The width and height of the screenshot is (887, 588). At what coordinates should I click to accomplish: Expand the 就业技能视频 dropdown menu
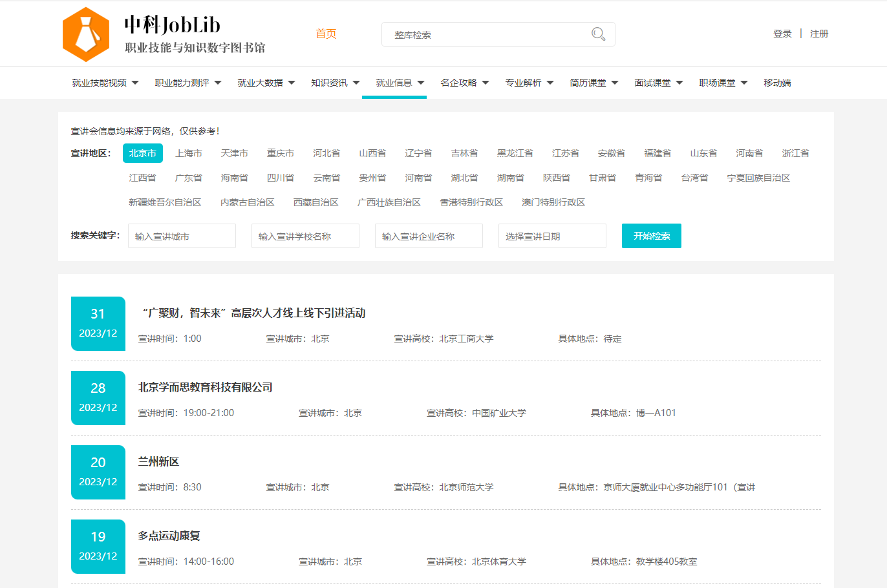[105, 83]
